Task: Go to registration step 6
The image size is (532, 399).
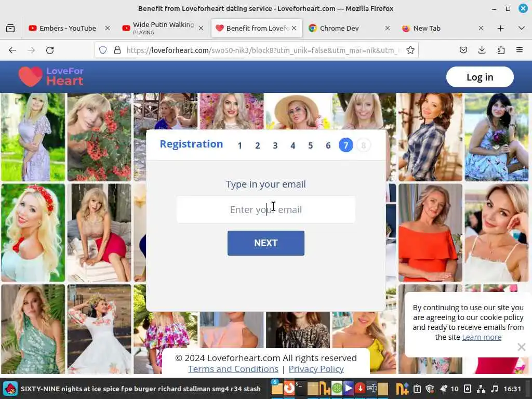Action: coord(328,145)
